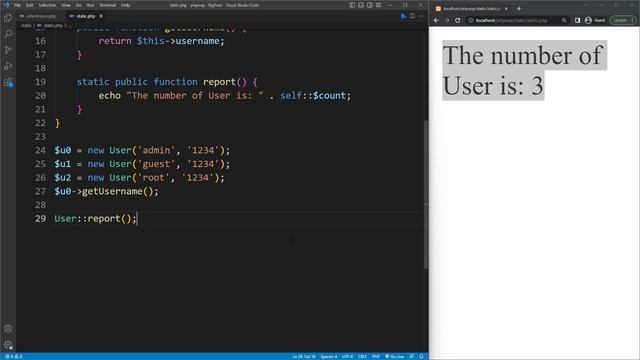
Task: Click the feedback icon in status bar
Action: pos(411,356)
